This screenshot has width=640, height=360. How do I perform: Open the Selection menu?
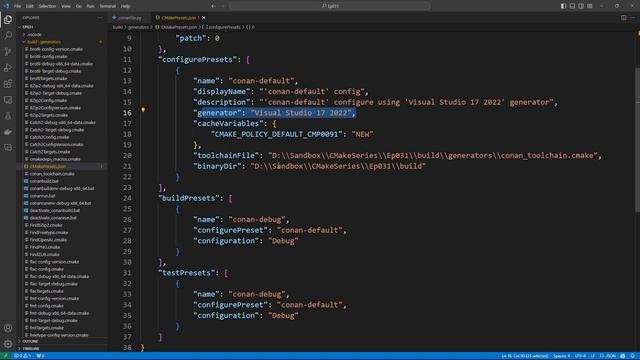(47, 6)
